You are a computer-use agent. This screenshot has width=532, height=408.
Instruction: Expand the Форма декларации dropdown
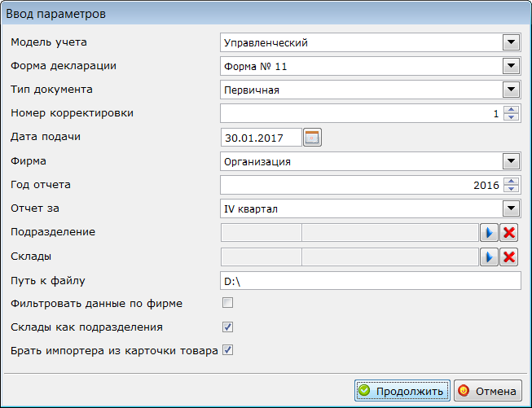(512, 66)
